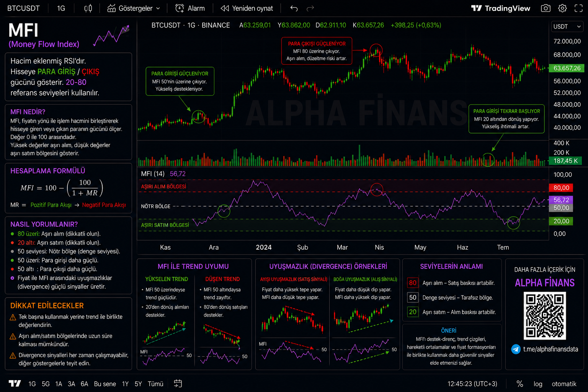The height and width of the screenshot is (392, 588).
Task: Choose the 6A time range
Action: pos(84,384)
